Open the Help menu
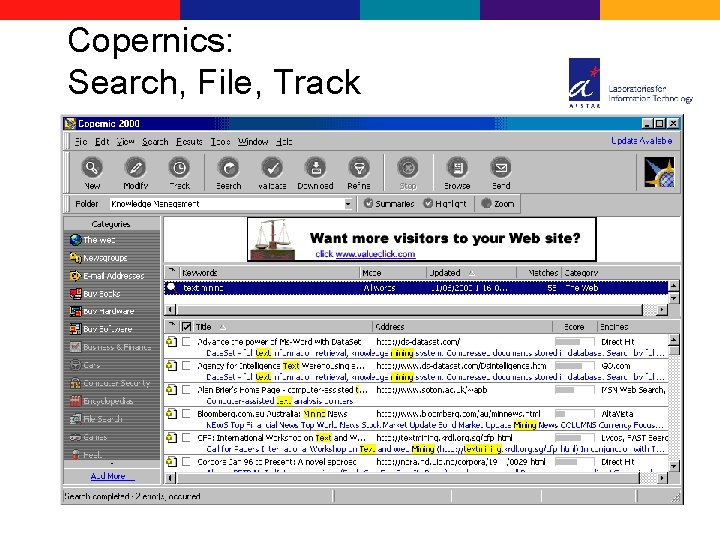Viewport: 720px width, 540px height. (284, 141)
